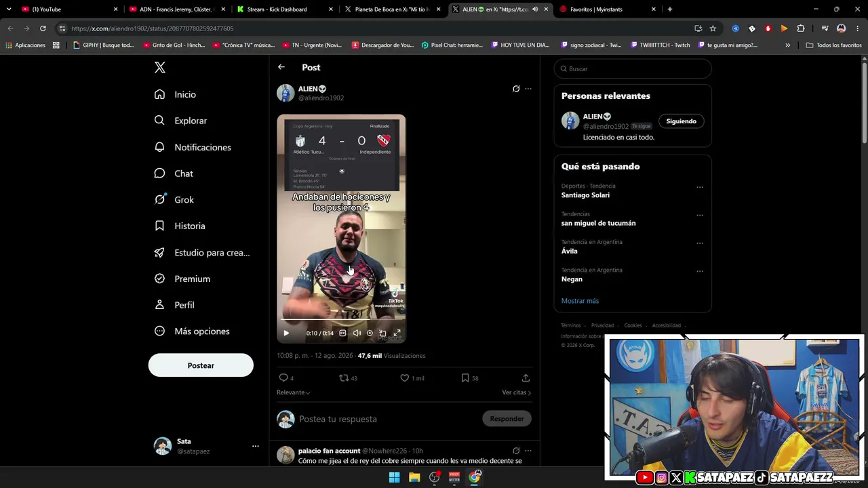
Task: Open File Explorer from taskbar
Action: click(x=414, y=477)
